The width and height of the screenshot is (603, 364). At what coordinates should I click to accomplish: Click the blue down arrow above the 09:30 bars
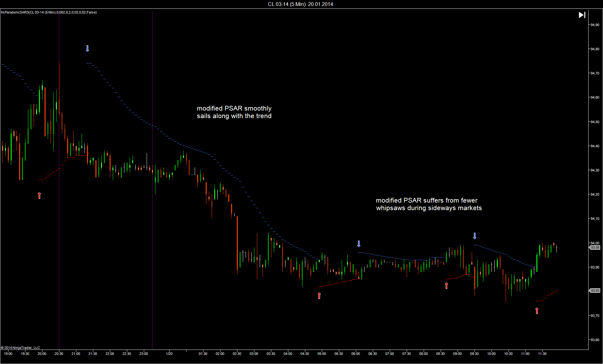point(475,236)
